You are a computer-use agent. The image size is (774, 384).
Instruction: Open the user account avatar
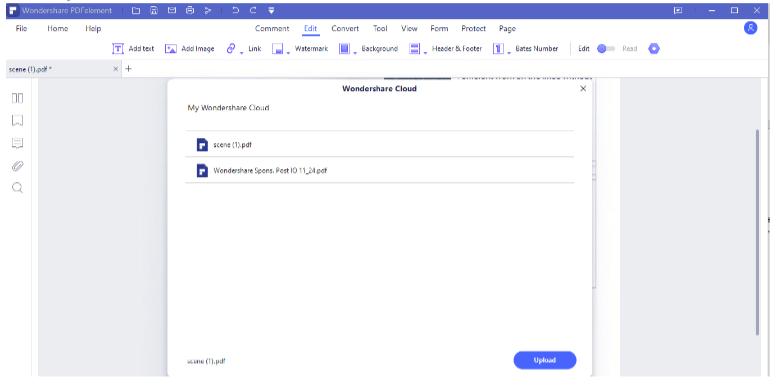(x=750, y=28)
